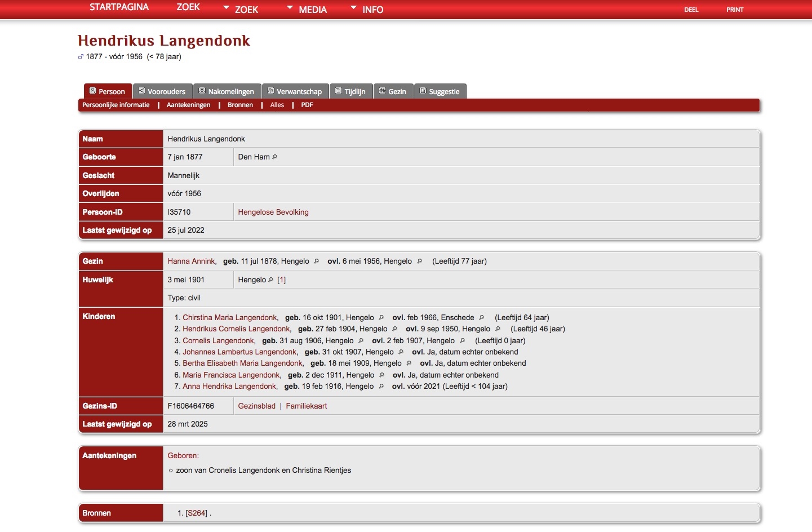Click birthplace magnifier for Cornelis Langendonk

click(361, 341)
